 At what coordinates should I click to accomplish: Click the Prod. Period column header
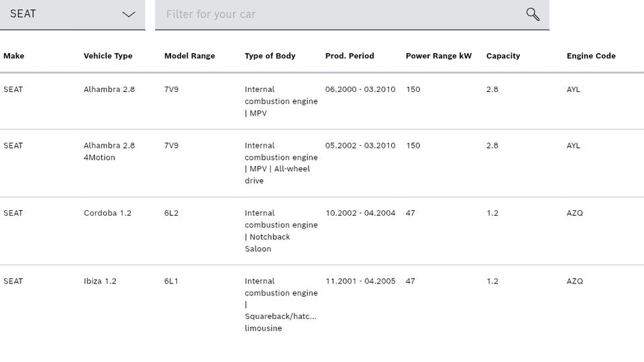pyautogui.click(x=350, y=56)
